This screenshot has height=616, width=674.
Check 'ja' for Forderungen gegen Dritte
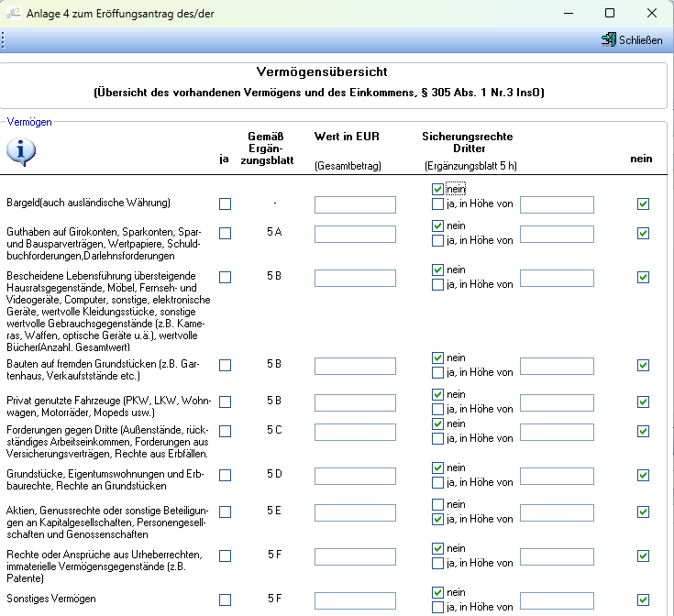pyautogui.click(x=225, y=431)
